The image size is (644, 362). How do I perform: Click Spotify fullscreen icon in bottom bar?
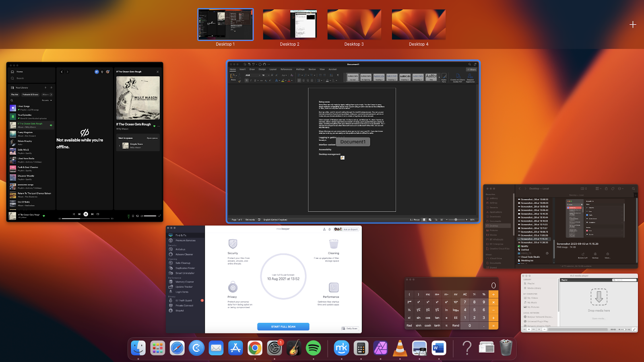tap(160, 216)
